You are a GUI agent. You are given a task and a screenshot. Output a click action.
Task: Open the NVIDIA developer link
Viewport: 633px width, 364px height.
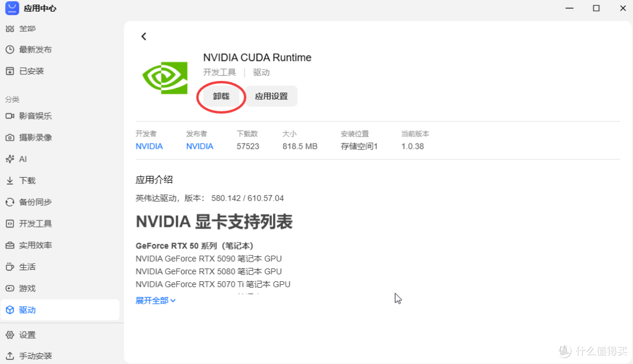click(x=149, y=147)
